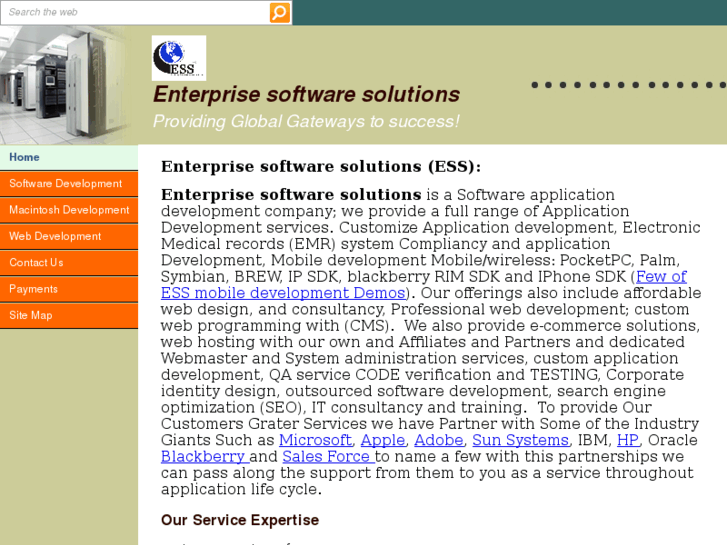Screen dimensions: 727x545
Task: Click the Providing Global Gateways to success tagline
Action: click(x=306, y=122)
